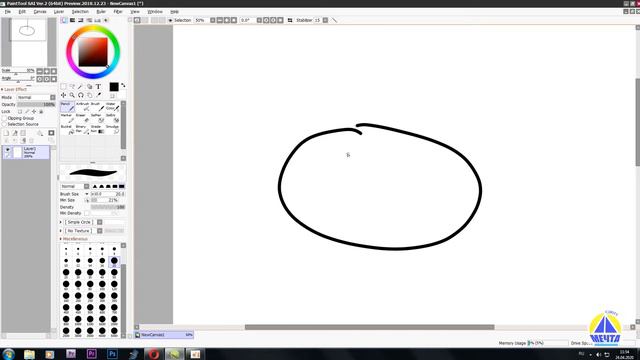Select the Pencil tool
This screenshot has width=640, height=360.
click(x=67, y=107)
